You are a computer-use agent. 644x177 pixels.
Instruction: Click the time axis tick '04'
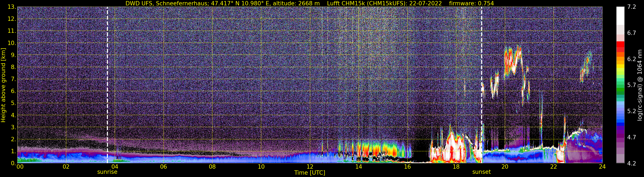tap(115, 167)
